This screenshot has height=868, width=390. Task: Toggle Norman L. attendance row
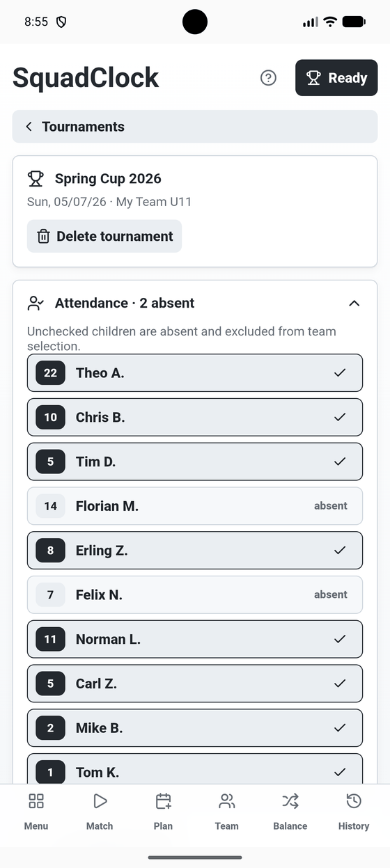[195, 639]
